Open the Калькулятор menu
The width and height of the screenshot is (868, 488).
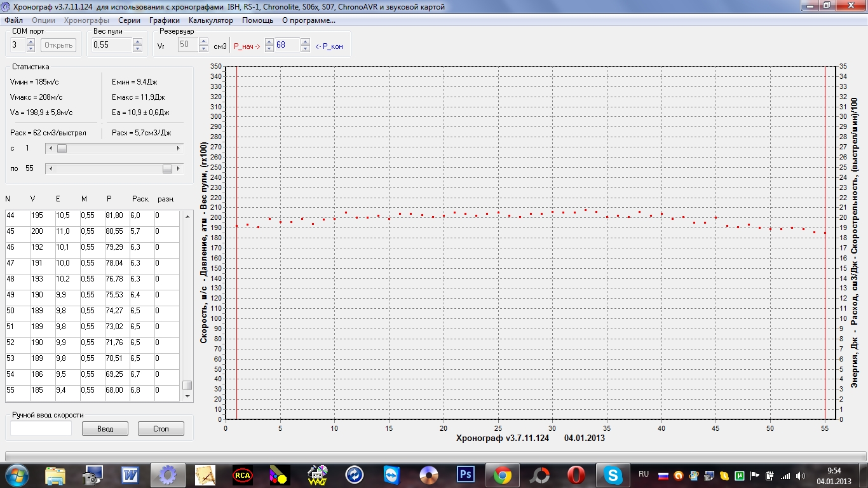(211, 20)
